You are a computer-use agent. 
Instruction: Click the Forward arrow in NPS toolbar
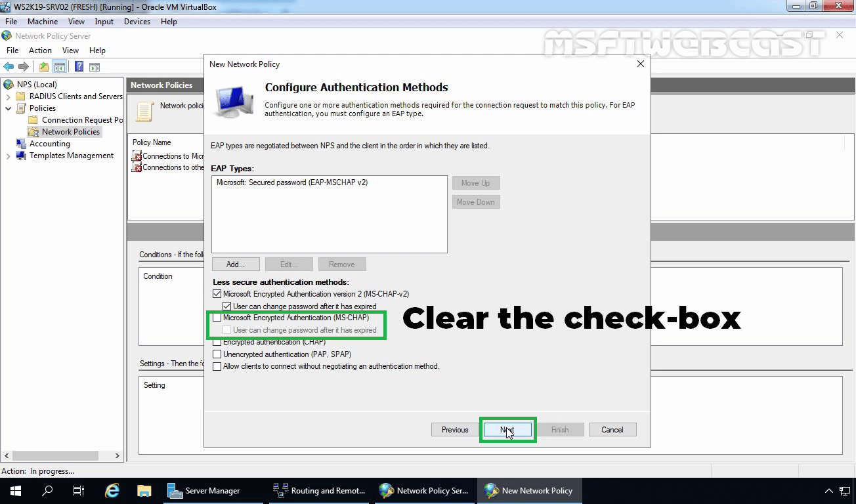[24, 66]
